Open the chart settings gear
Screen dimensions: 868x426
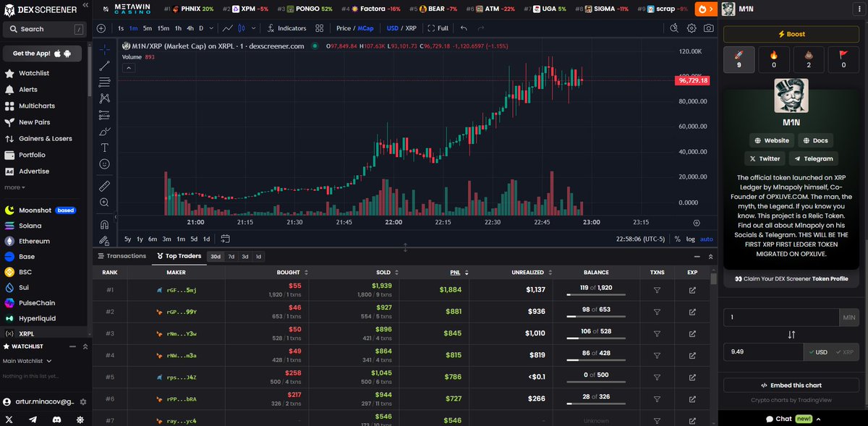pos(692,28)
